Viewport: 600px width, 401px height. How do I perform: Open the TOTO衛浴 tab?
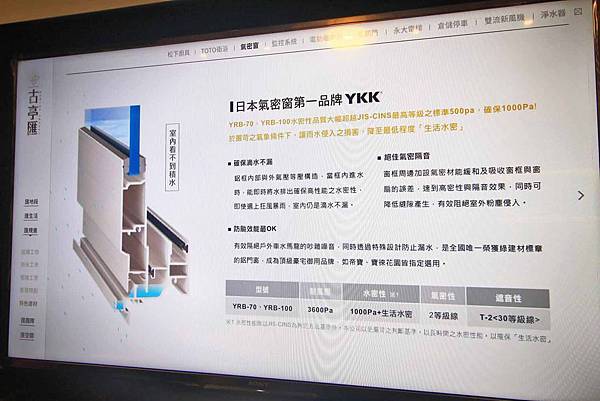[x=214, y=50]
